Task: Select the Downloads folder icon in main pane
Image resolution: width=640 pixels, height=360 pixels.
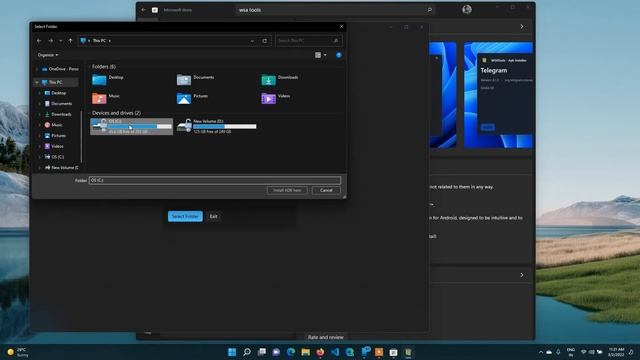Action: point(268,80)
